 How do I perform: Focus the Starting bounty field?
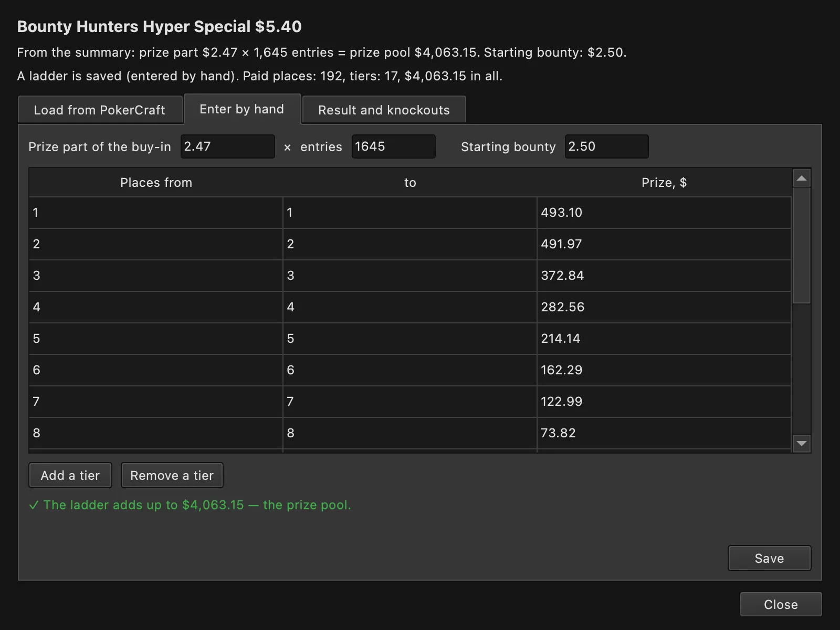click(606, 146)
